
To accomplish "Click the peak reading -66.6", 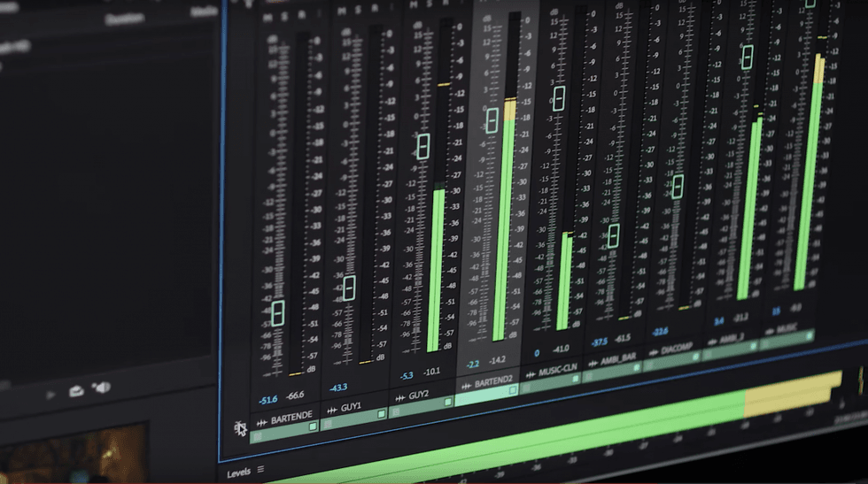I will click(x=295, y=396).
